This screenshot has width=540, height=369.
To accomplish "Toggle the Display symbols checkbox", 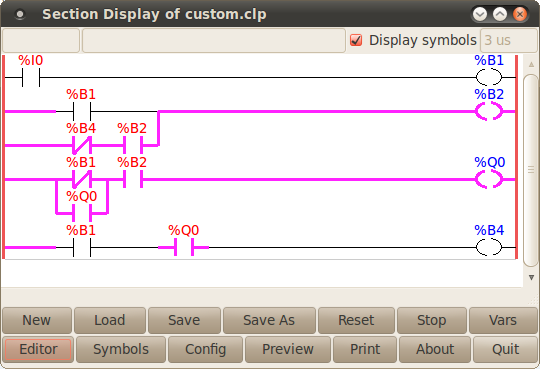I will 356,40.
